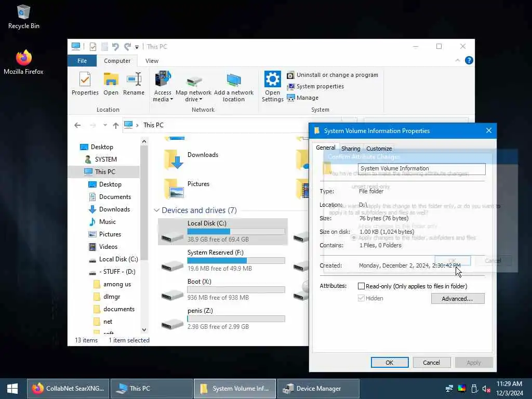Select the (Z:) drive with 2.98 GB free
The width and height of the screenshot is (532, 399).
click(x=222, y=320)
